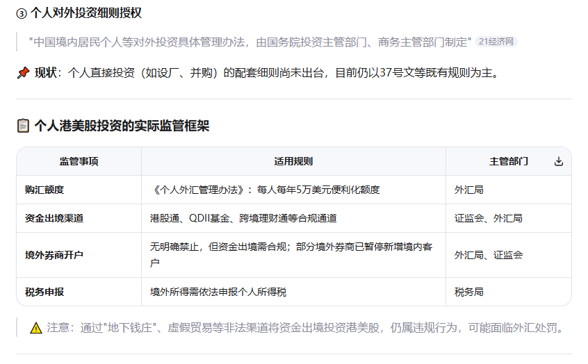Click the pushpin icon beside 现状
Screen dimensions: 588x364
[23, 72]
